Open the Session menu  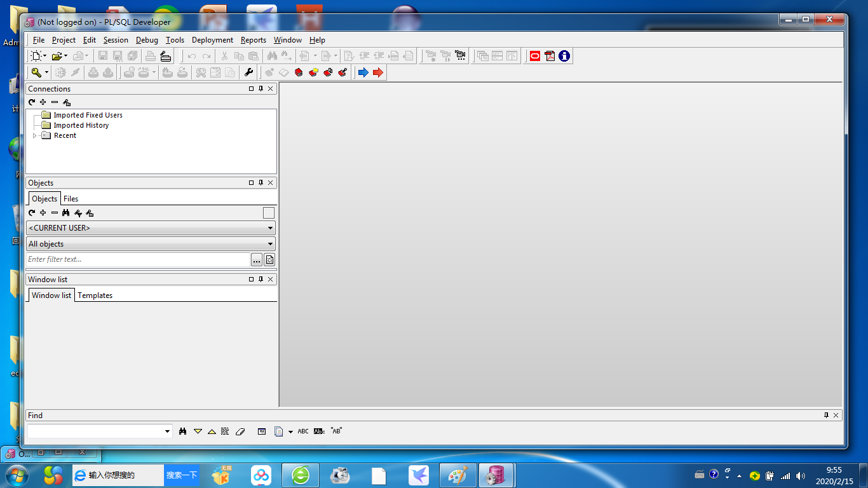pyautogui.click(x=116, y=39)
